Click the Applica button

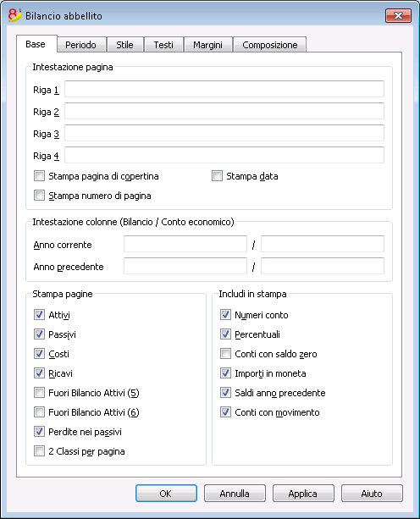point(303,494)
